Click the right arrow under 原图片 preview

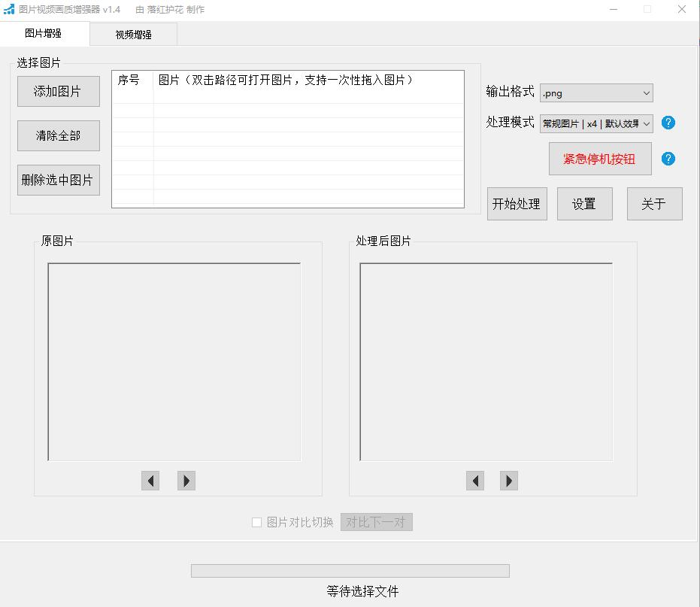(186, 481)
